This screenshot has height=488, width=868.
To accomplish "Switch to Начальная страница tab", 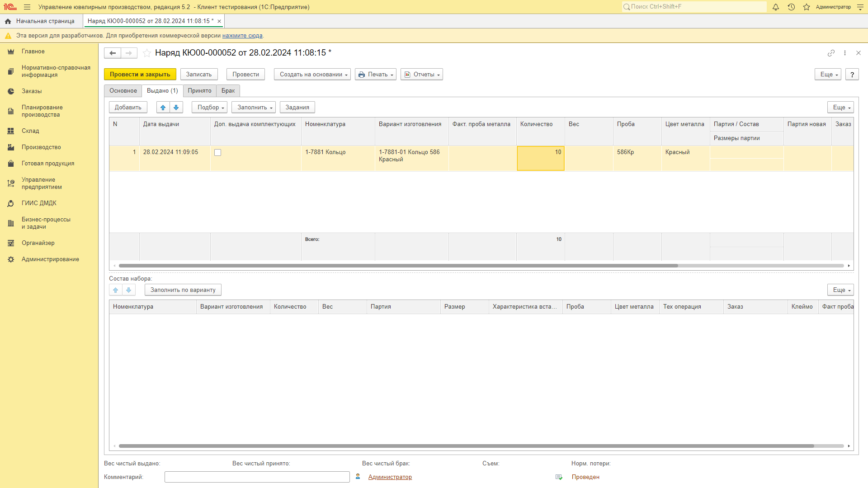I will point(42,21).
